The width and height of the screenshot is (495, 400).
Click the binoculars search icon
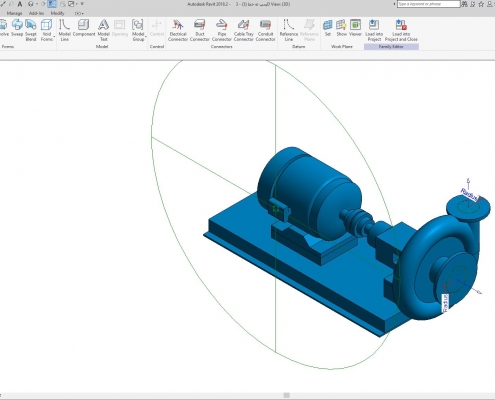coord(464,4)
